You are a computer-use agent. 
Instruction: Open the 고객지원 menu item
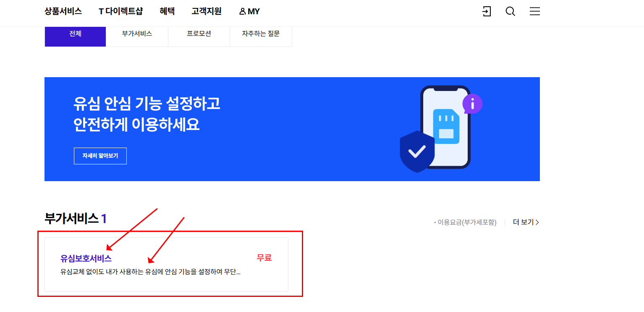tap(207, 11)
